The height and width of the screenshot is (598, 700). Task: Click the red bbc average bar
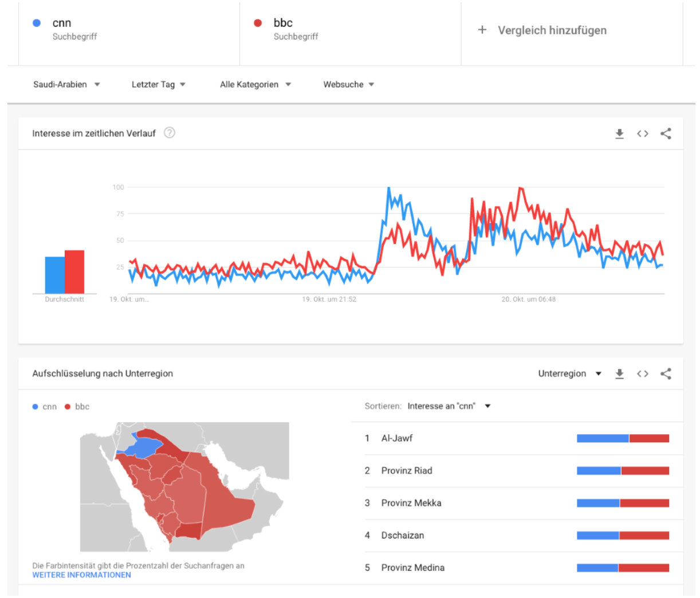point(74,272)
